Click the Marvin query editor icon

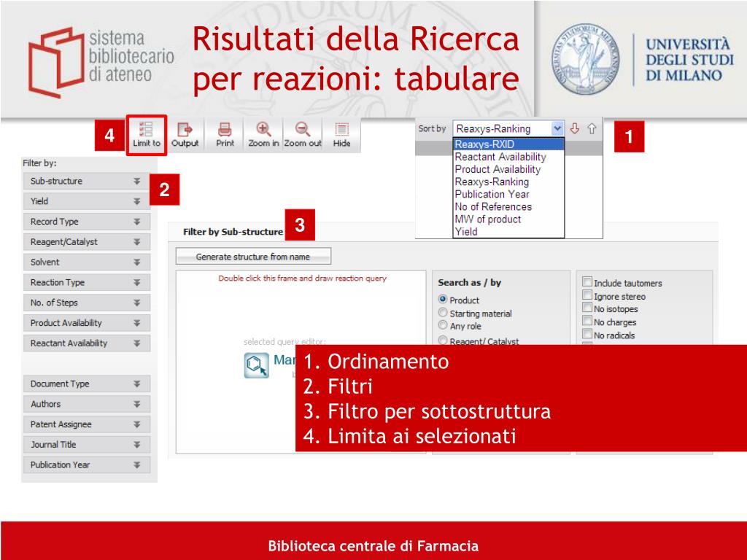click(x=257, y=366)
